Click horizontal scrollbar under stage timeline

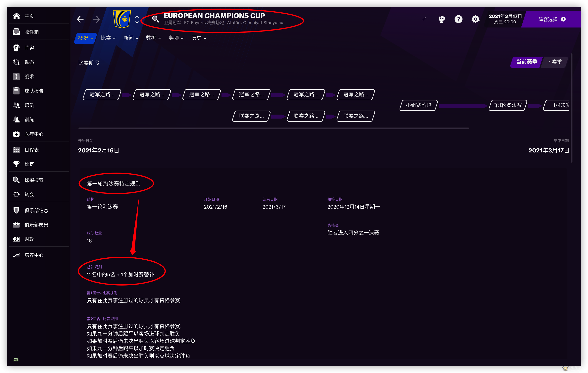(273, 128)
